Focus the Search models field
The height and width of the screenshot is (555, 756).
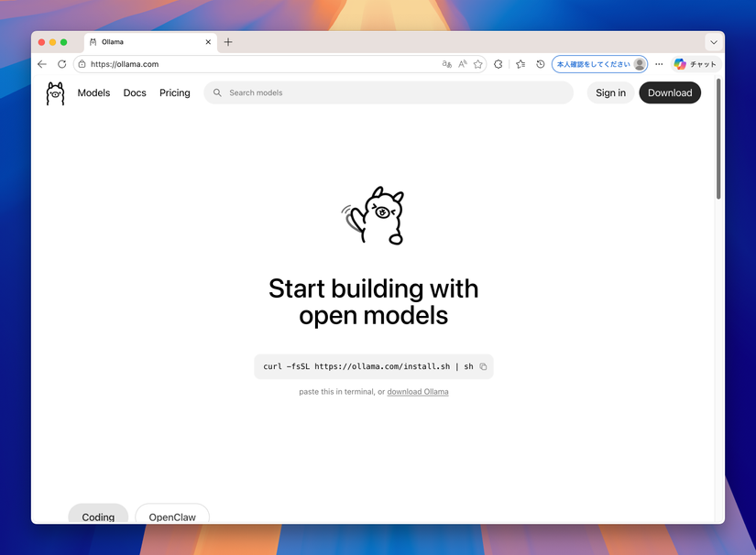coord(389,92)
